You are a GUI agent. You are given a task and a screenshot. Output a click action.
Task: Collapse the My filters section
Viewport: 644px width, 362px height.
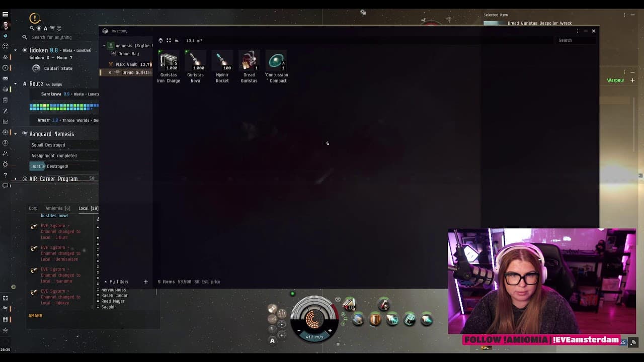tap(106, 282)
